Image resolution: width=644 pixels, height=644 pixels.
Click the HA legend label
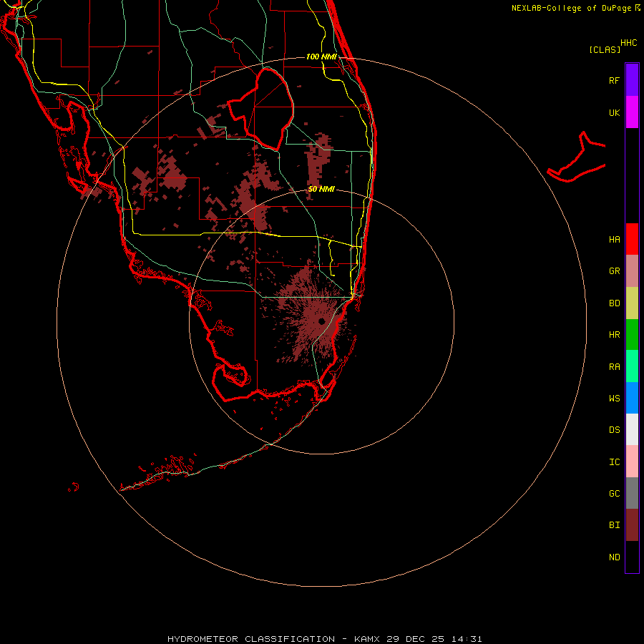coord(614,239)
